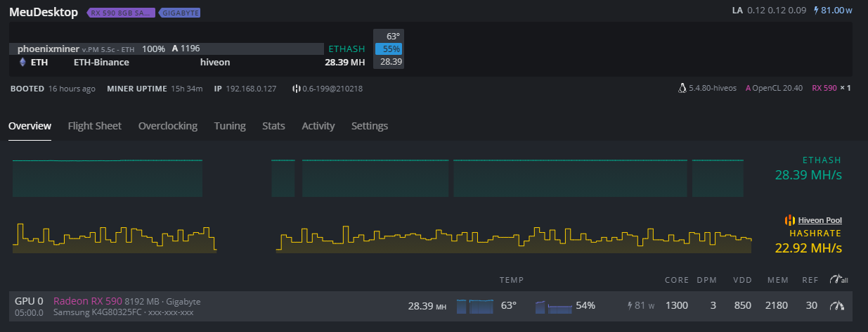Click the REF value 30
This screenshot has height=332, width=868.
pyautogui.click(x=812, y=306)
